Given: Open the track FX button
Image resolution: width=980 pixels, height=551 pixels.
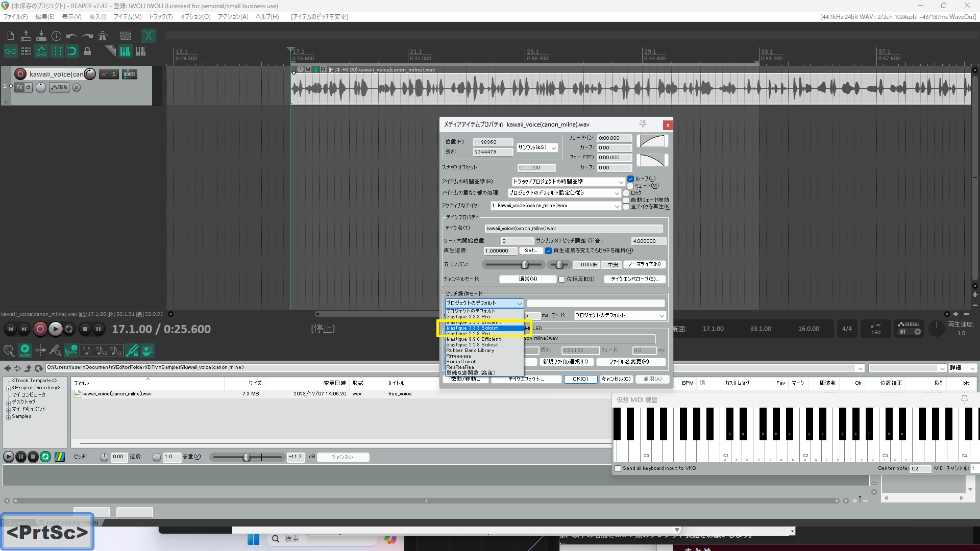Looking at the screenshot, I should tap(19, 87).
